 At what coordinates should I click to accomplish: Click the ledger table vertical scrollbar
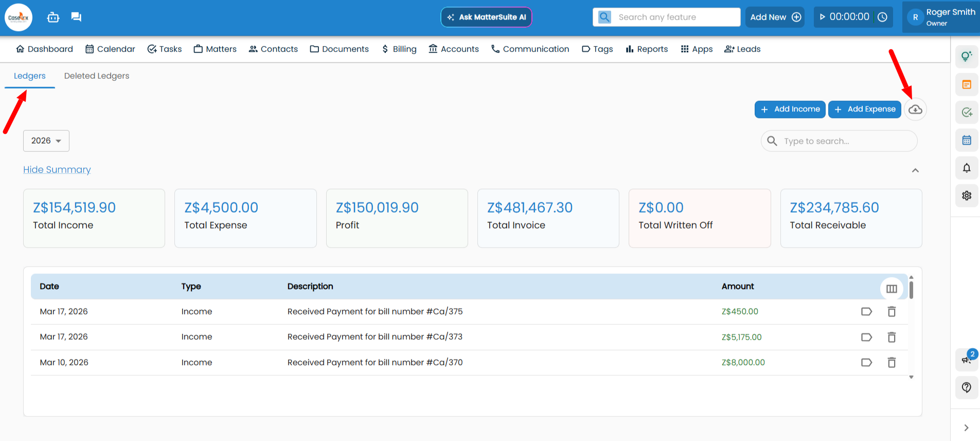(911, 289)
